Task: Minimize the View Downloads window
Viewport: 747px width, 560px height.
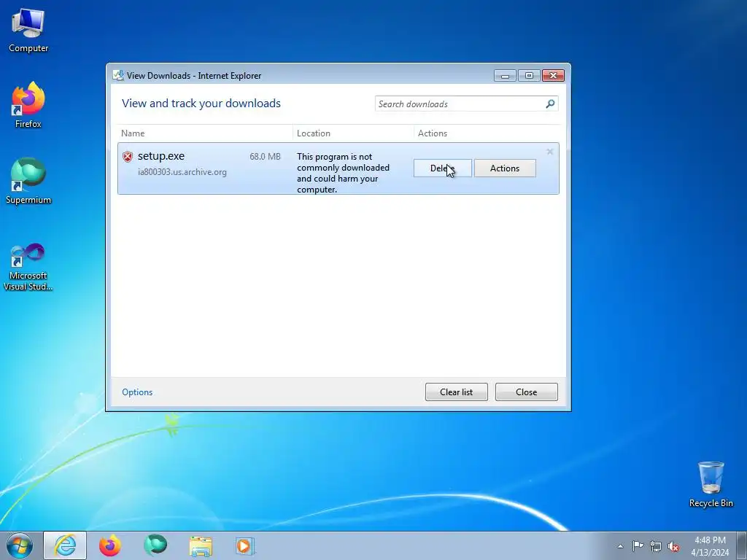Action: click(505, 75)
